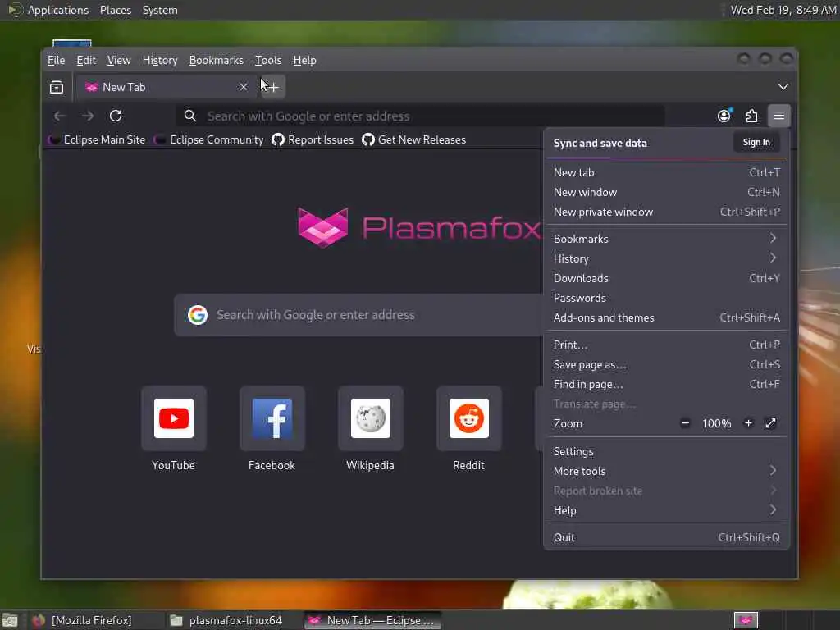Open the File menu in menu bar
The image size is (840, 630).
[x=57, y=60]
